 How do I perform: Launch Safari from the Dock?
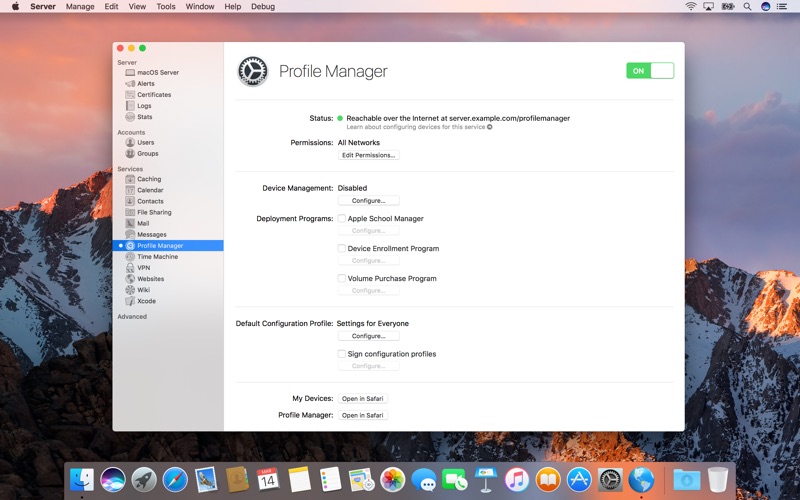click(x=175, y=480)
